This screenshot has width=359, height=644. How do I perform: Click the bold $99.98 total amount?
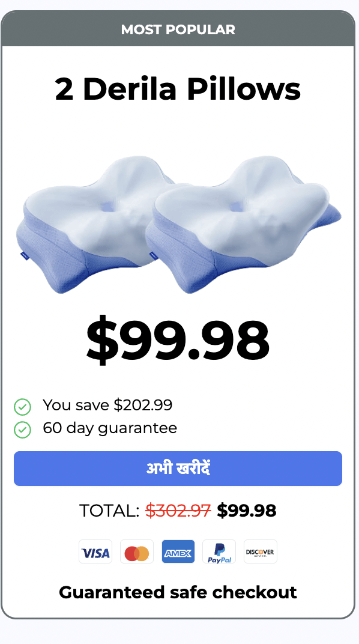pos(247,511)
